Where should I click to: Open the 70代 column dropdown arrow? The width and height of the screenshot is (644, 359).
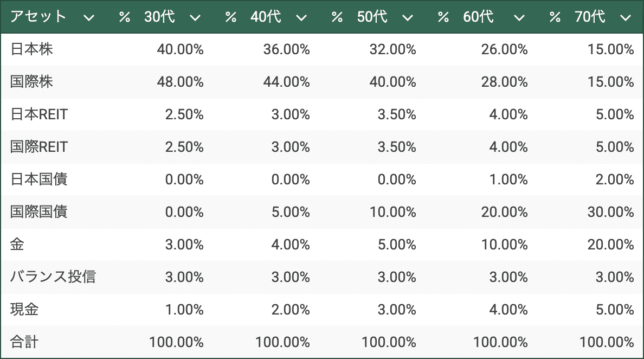pos(625,17)
